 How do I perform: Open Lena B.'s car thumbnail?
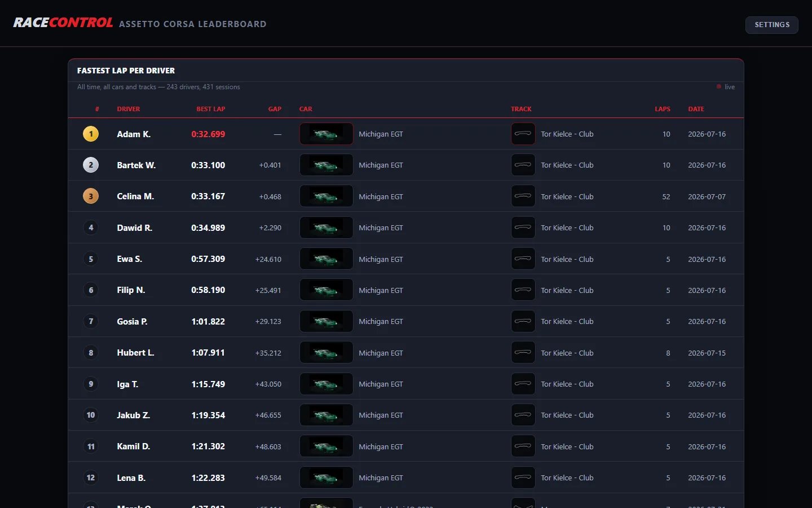326,478
